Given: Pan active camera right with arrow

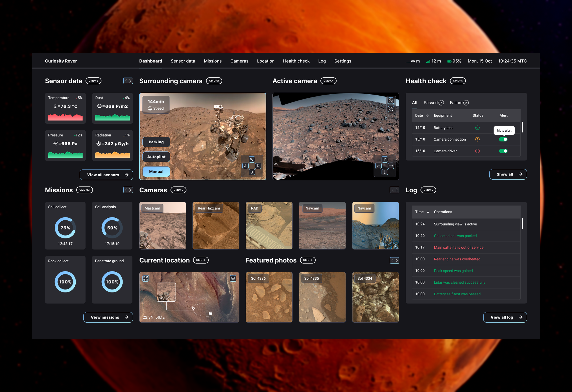Looking at the screenshot, I should click(391, 166).
